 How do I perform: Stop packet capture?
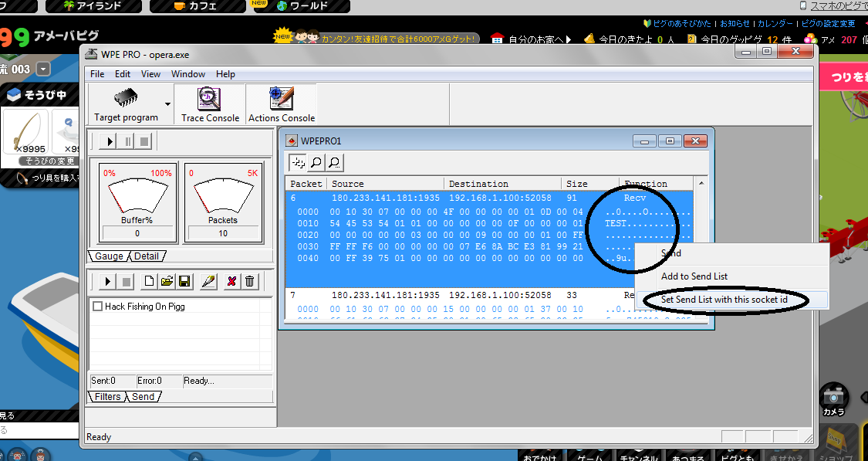click(x=144, y=141)
